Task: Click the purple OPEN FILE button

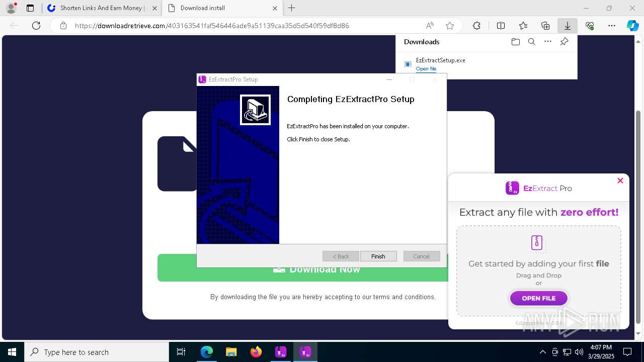Action: [x=539, y=298]
